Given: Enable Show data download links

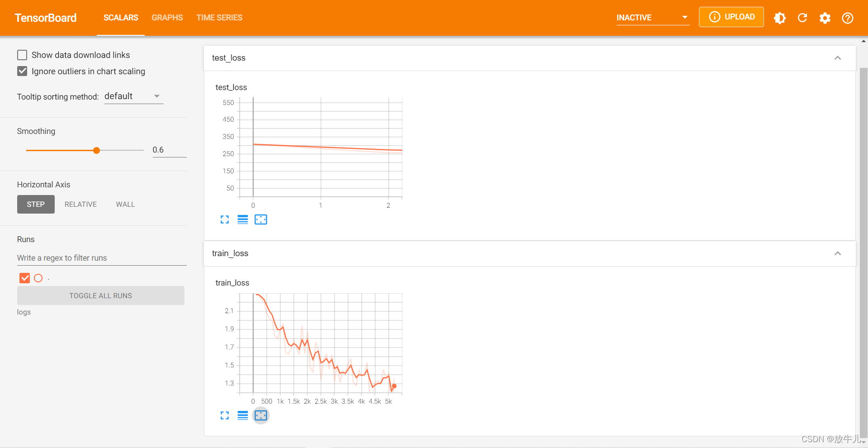Looking at the screenshot, I should point(22,54).
